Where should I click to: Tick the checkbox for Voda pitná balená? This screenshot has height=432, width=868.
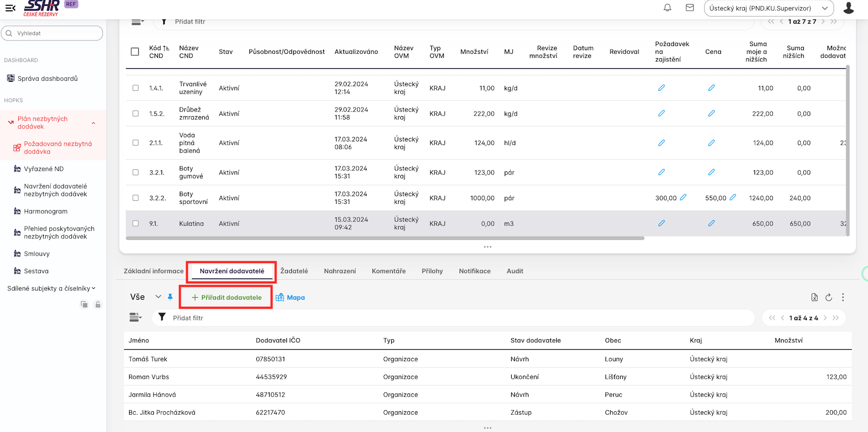coord(135,143)
